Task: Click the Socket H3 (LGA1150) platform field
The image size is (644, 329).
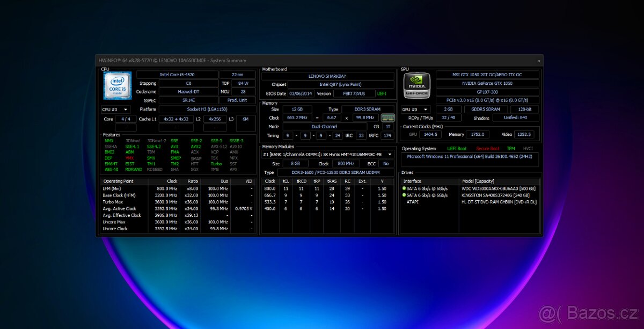Action: 207,109
